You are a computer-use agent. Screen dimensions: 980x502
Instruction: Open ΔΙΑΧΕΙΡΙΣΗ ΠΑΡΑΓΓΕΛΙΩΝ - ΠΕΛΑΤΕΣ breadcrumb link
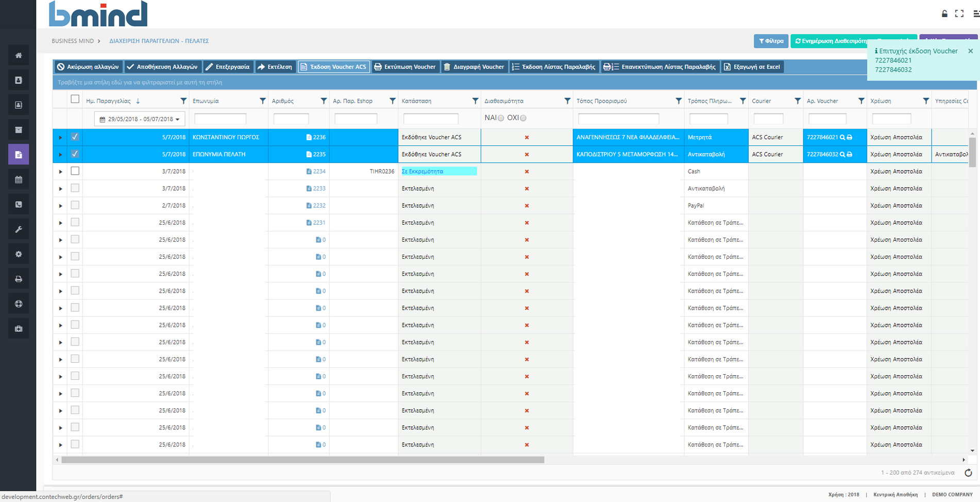click(x=159, y=41)
